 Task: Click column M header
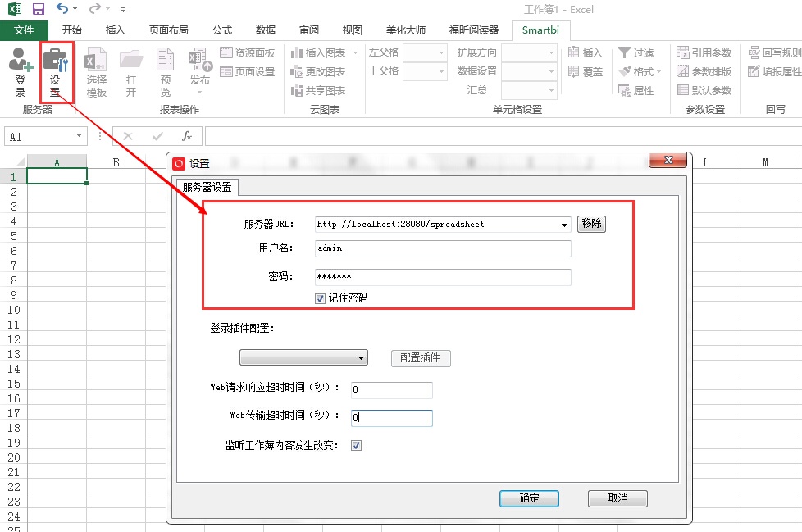click(765, 162)
